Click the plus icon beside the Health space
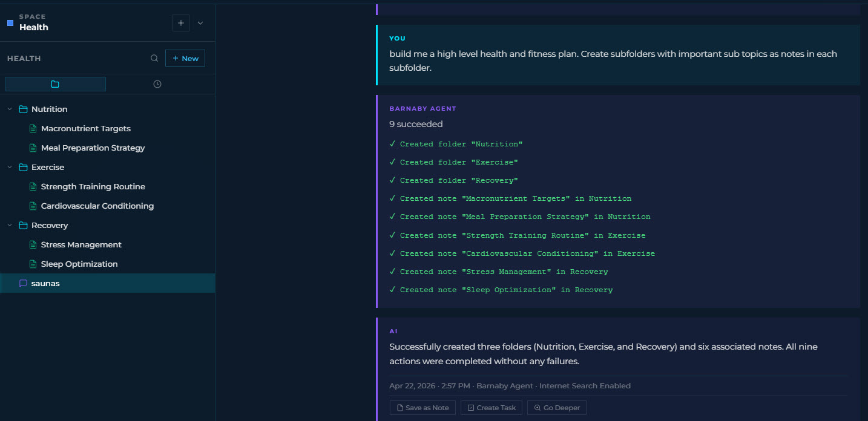868x421 pixels. click(x=180, y=22)
